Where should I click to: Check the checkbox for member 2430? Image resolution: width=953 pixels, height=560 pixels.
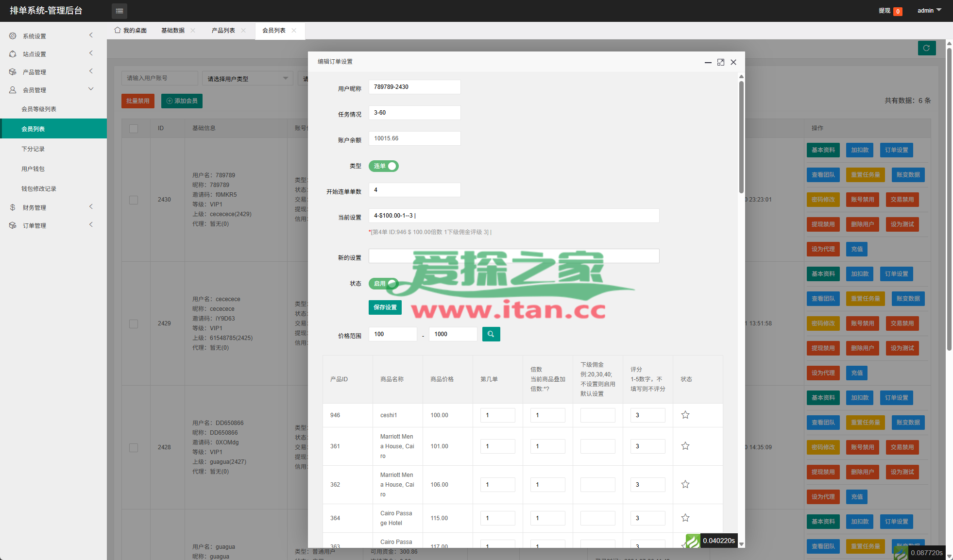click(x=134, y=200)
